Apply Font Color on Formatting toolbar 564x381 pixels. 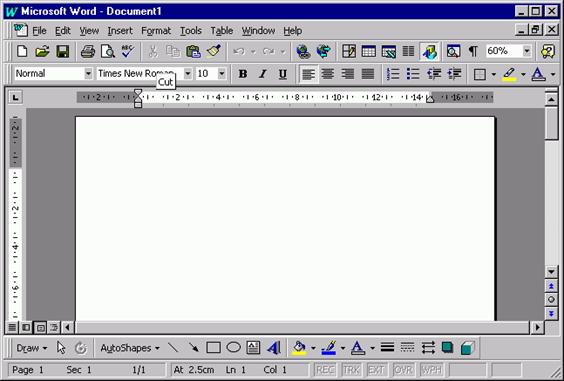tap(538, 74)
